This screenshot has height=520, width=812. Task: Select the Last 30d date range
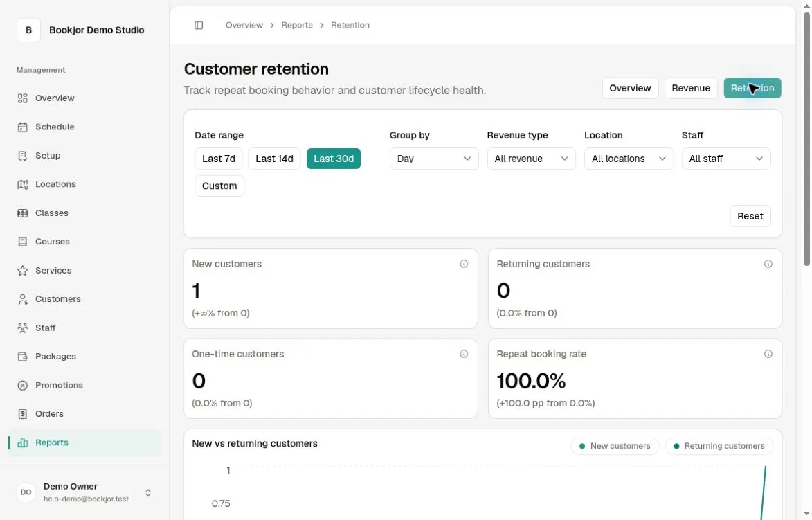click(334, 159)
